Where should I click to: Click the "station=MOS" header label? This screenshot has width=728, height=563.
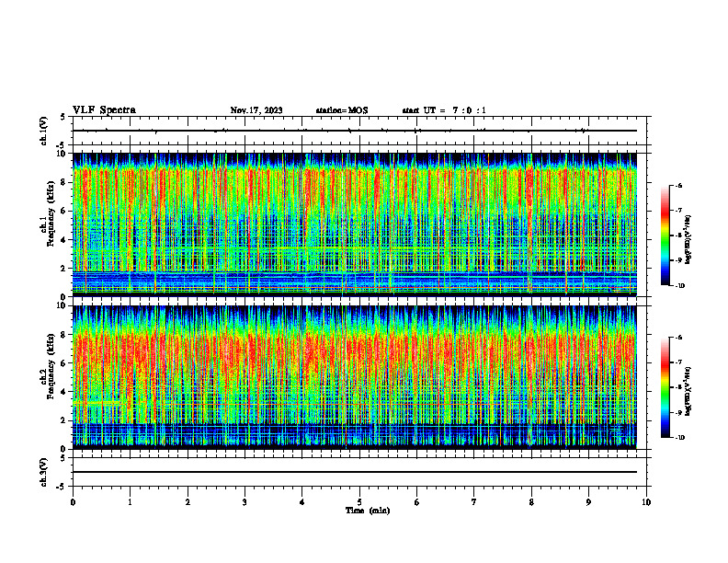[342, 110]
